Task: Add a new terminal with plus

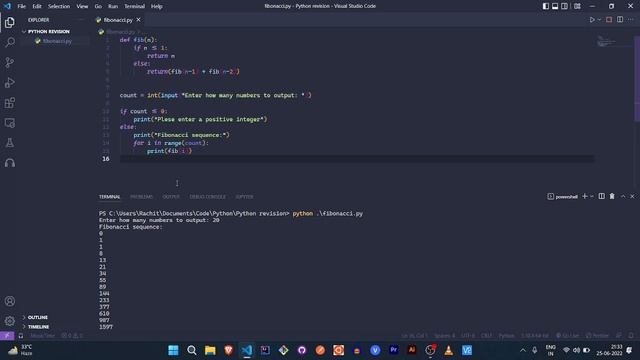Action: [584, 196]
